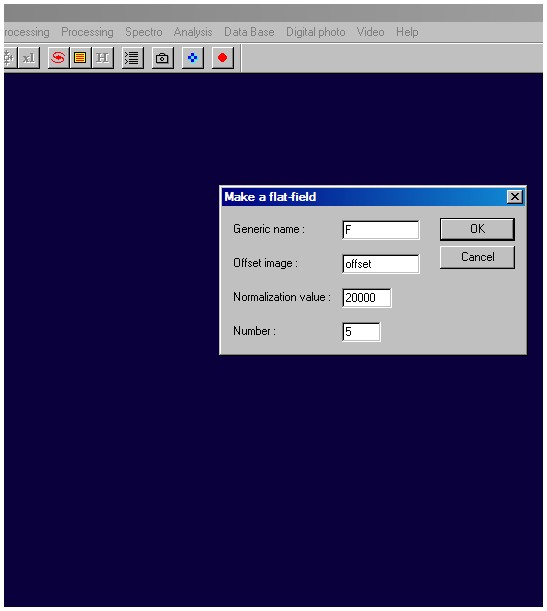Open the Help menu
The image size is (547, 611).
[x=407, y=32]
